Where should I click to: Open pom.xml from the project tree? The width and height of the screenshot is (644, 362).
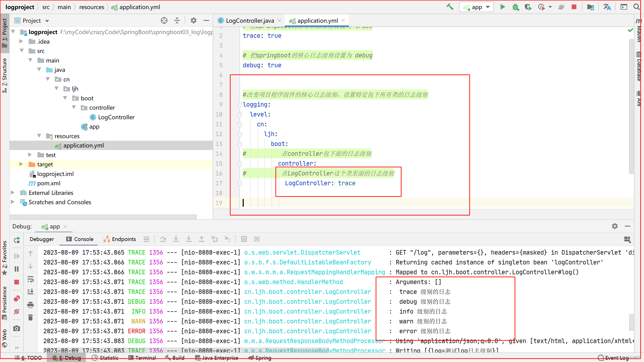point(49,183)
